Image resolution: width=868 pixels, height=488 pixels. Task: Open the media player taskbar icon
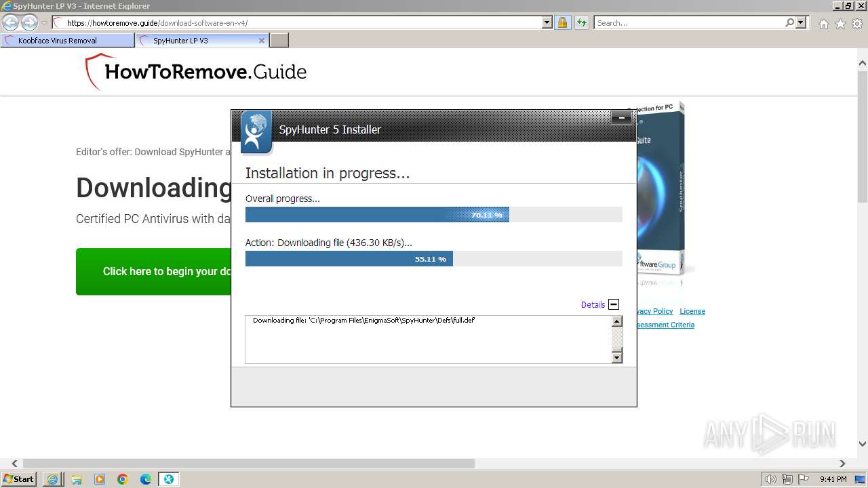point(99,479)
